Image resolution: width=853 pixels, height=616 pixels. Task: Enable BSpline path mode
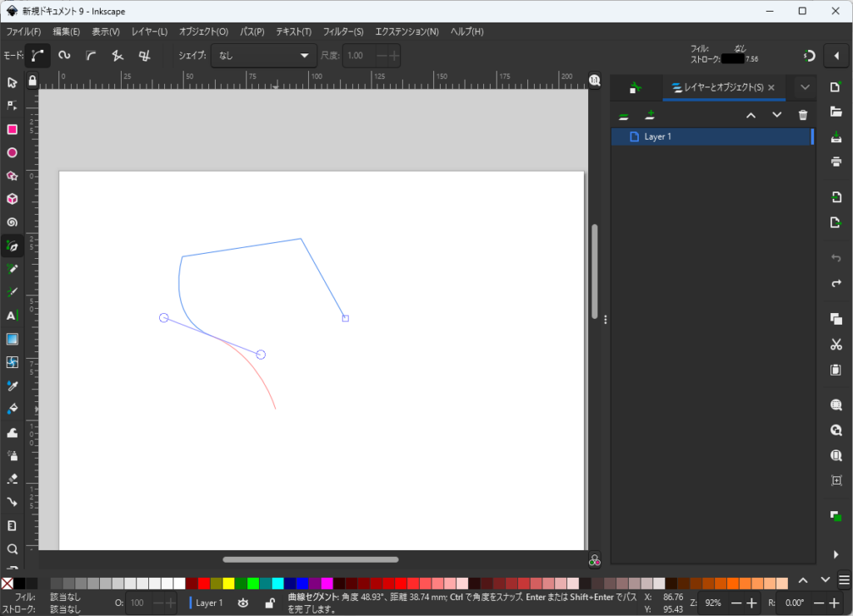pos(91,56)
